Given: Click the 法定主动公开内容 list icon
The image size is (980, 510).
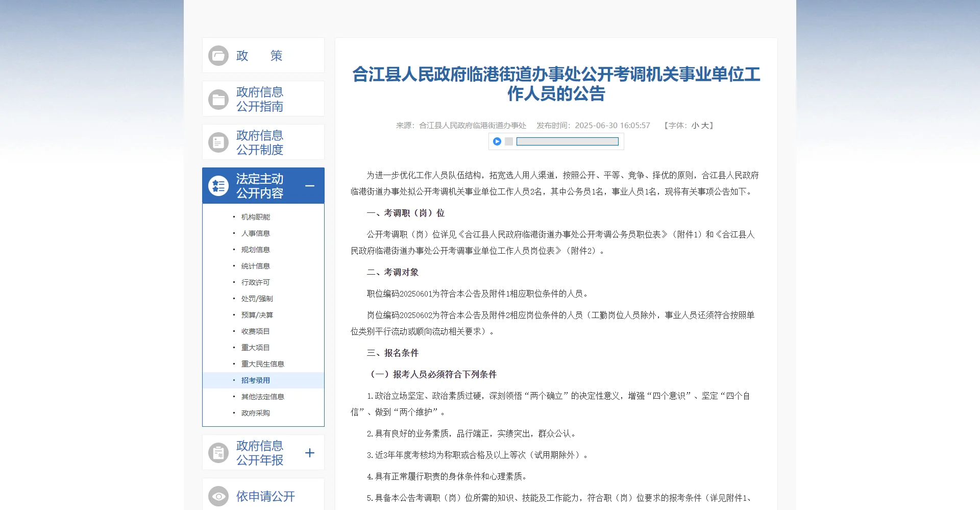Looking at the screenshot, I should click(x=218, y=186).
